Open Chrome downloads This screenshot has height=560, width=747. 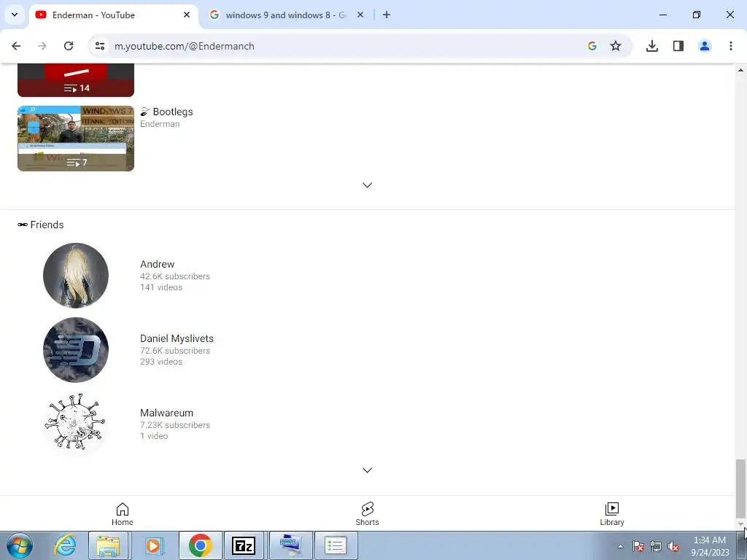[x=652, y=46]
